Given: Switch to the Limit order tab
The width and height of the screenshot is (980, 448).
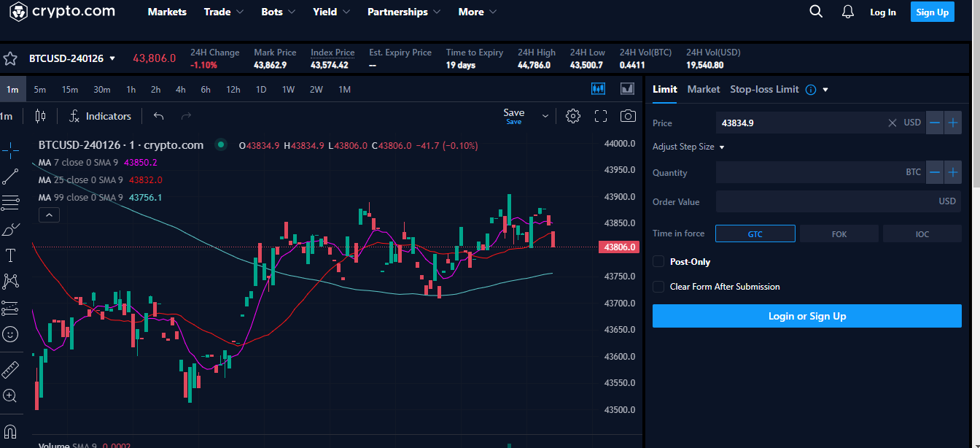Looking at the screenshot, I should tap(665, 89).
